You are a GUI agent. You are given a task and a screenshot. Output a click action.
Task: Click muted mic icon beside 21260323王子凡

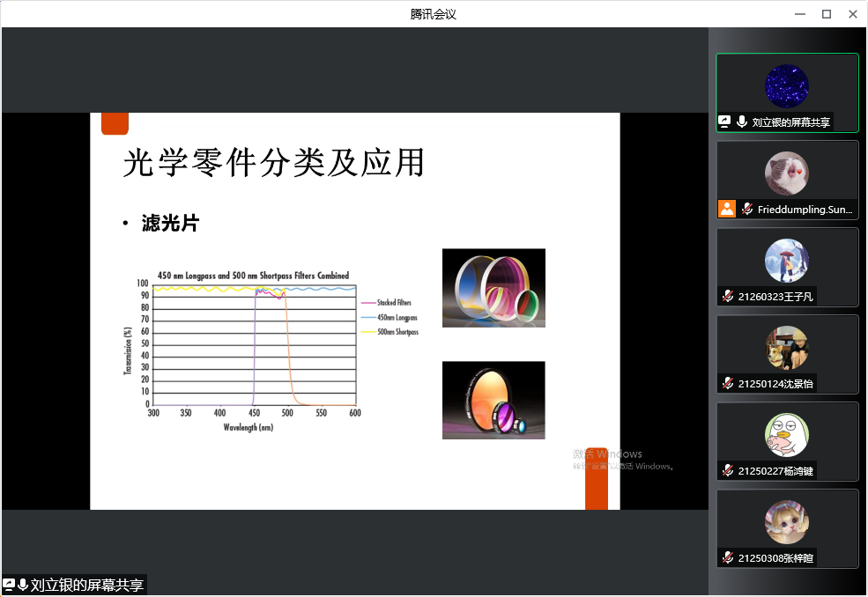click(728, 296)
